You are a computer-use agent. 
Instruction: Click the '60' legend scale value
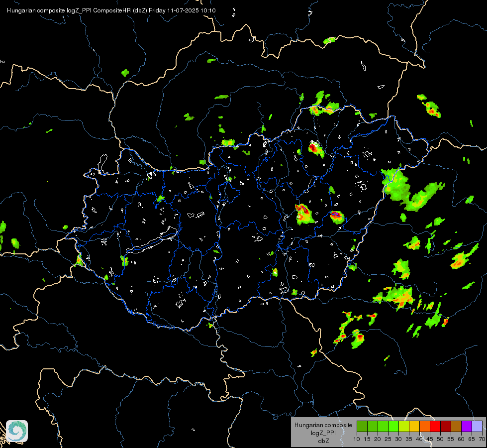[x=461, y=440]
